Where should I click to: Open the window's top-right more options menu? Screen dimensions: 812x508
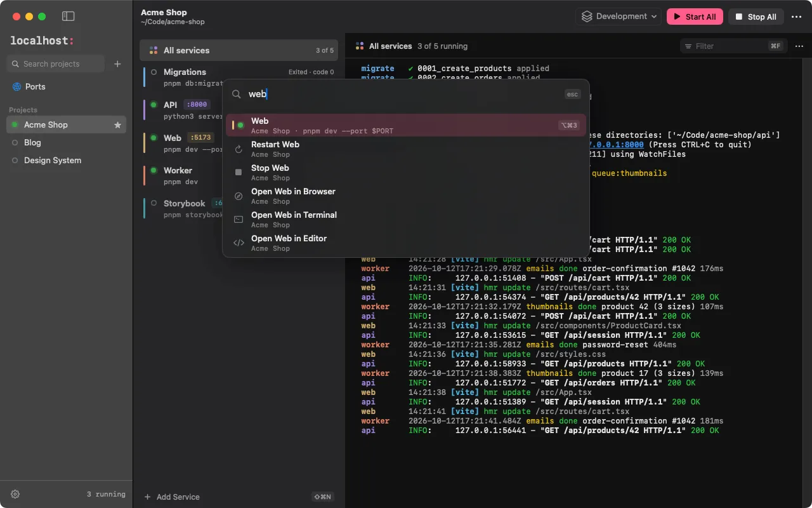point(797,17)
